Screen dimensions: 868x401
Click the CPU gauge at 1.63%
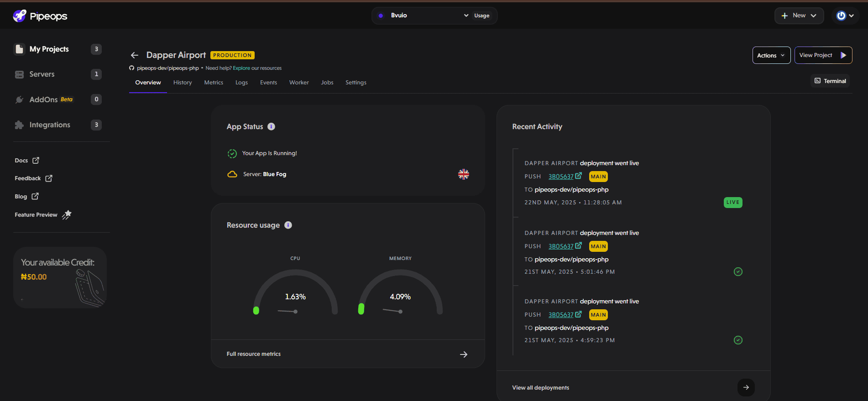(295, 292)
